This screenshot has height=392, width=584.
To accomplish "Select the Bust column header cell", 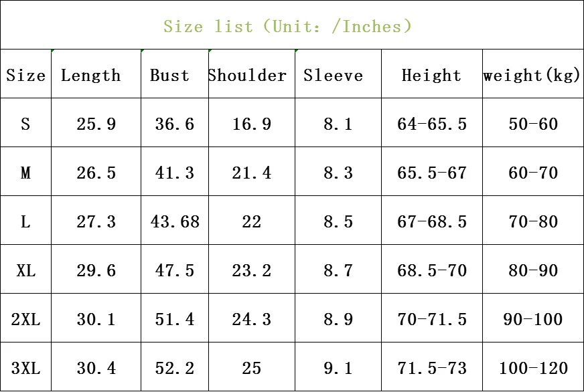I will (170, 75).
